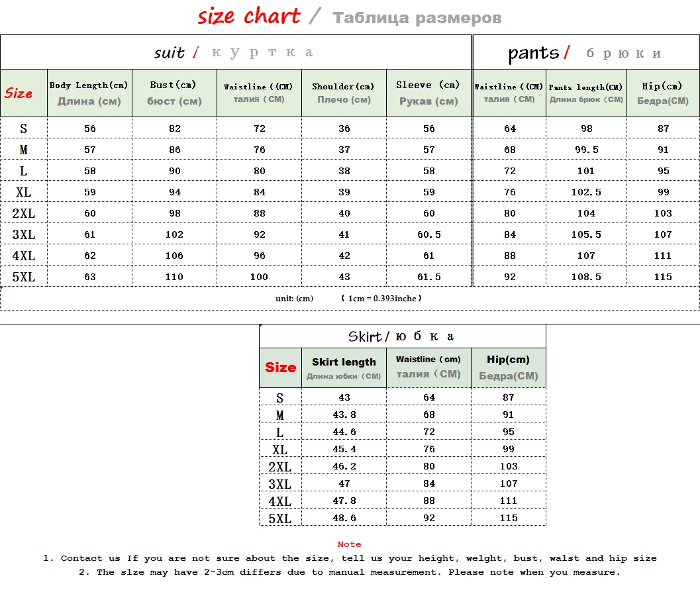Click shoulder value '36' for size S
700x590 pixels.
(x=344, y=128)
